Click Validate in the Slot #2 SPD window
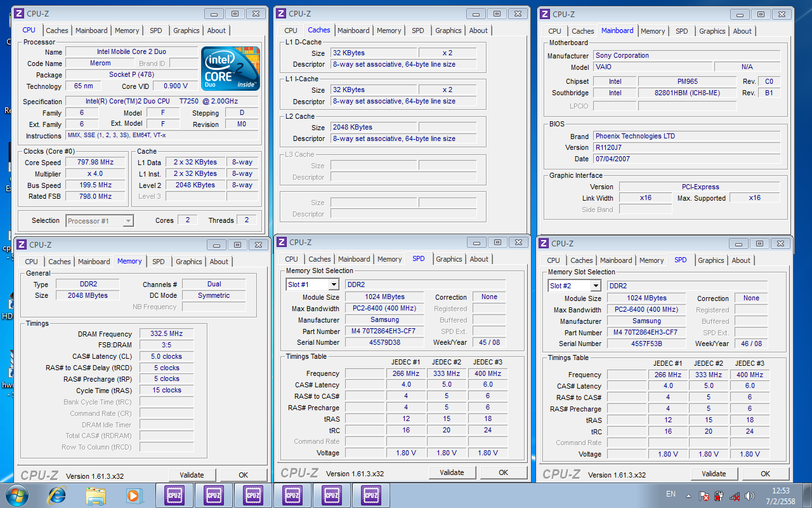The width and height of the screenshot is (812, 508). [714, 474]
